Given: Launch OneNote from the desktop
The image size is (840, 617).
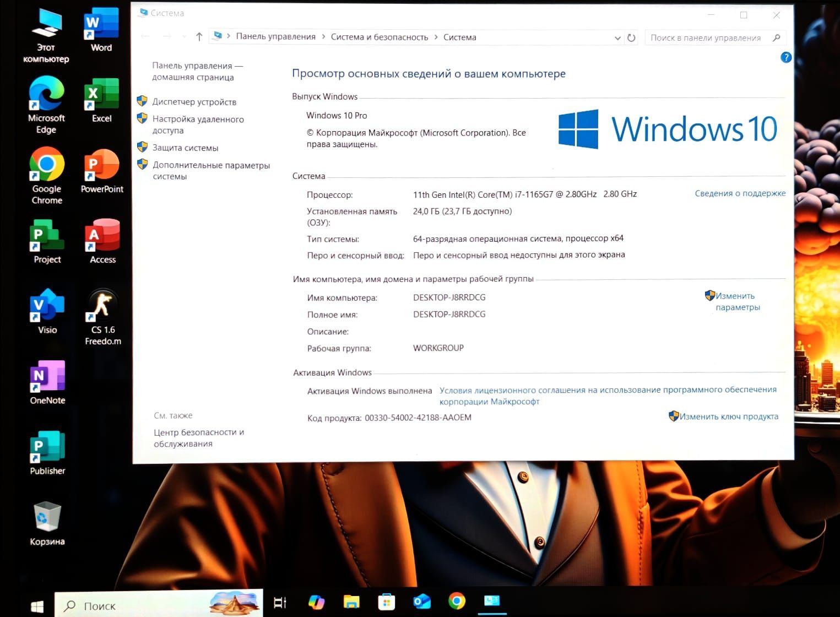Looking at the screenshot, I should coord(47,382).
